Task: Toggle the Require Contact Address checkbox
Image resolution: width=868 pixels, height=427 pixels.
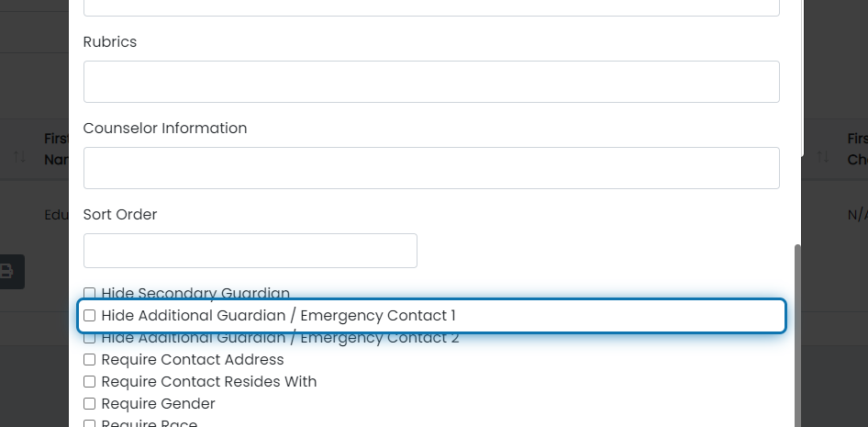Action: coord(89,359)
